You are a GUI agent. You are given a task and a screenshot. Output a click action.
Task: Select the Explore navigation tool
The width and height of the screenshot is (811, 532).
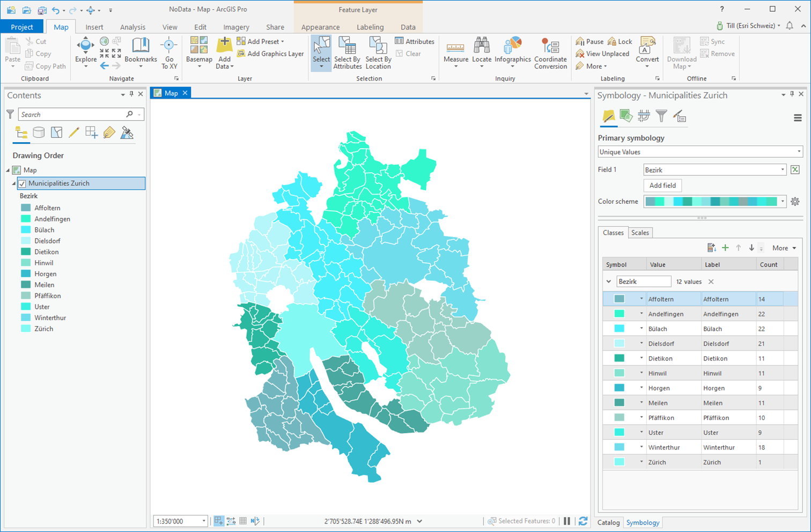[x=85, y=53]
